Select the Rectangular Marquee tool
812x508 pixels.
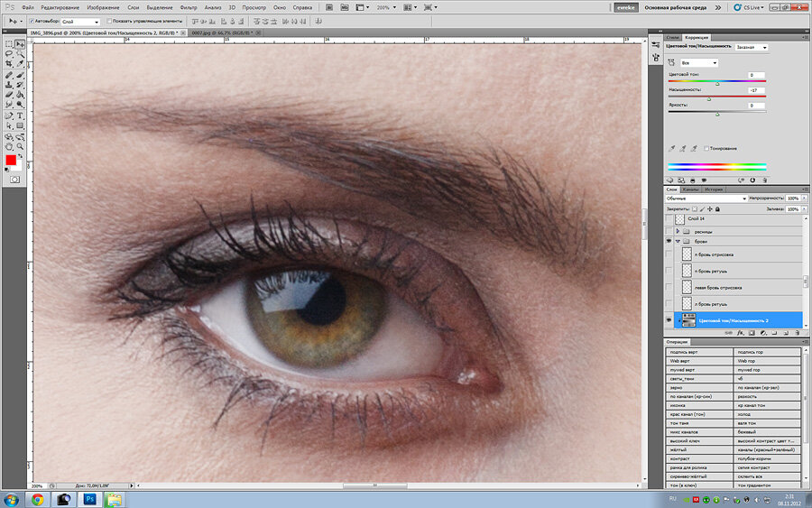tap(9, 43)
